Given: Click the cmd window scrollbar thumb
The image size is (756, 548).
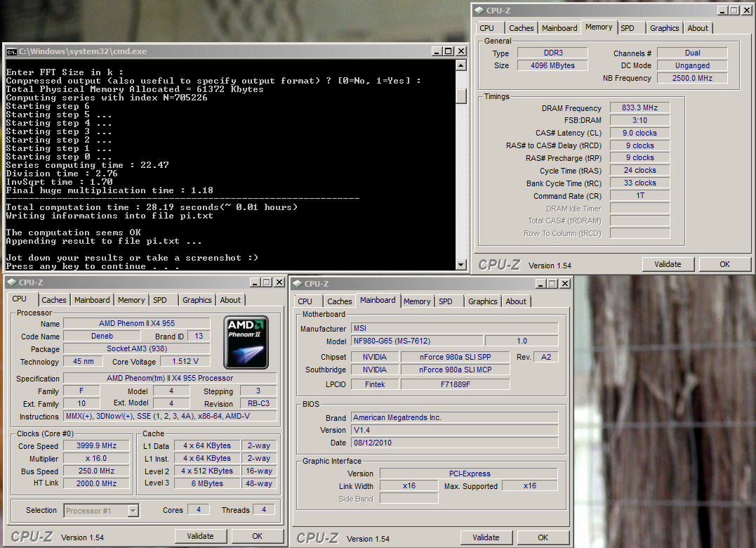Looking at the screenshot, I should coord(461,96).
